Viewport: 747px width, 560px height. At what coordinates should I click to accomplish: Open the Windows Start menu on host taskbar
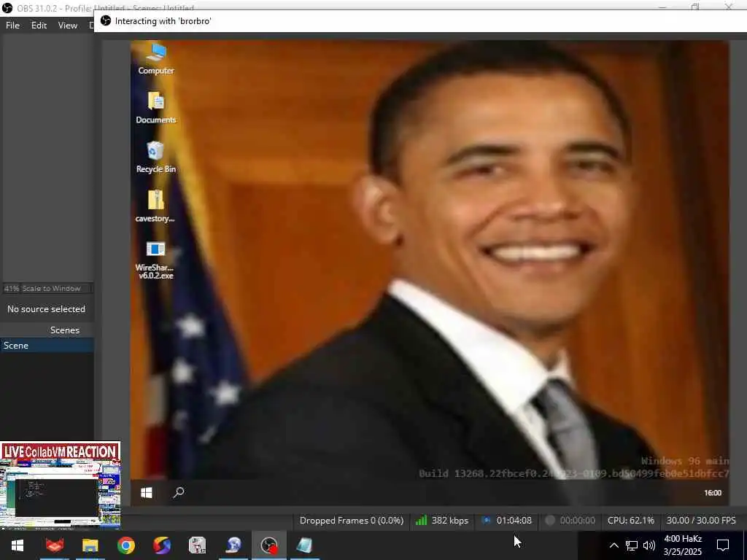point(18,545)
